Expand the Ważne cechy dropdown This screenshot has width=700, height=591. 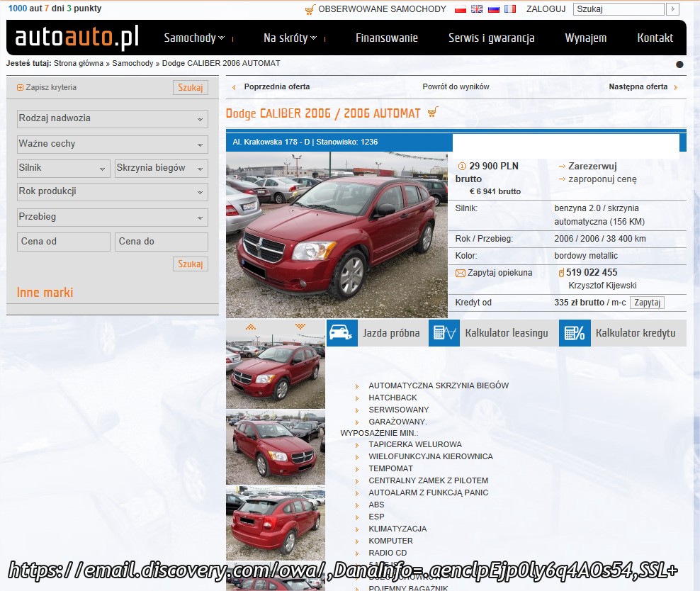(x=113, y=144)
